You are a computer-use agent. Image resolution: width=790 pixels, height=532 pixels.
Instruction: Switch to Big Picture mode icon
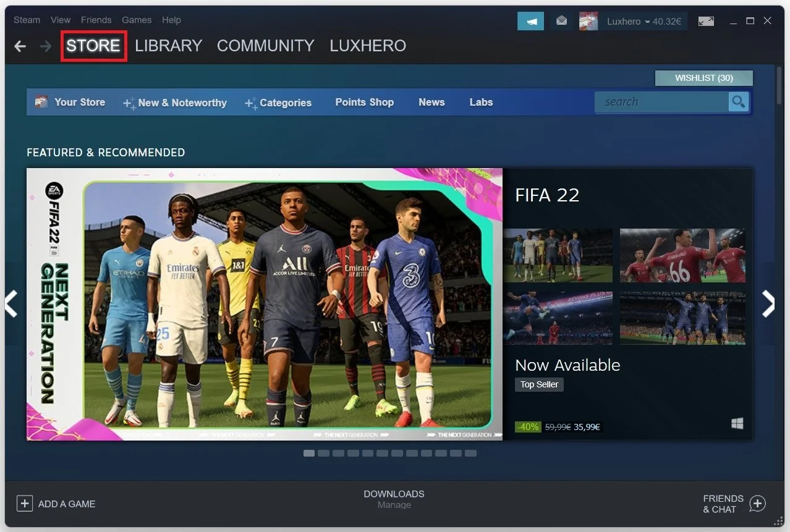(x=706, y=21)
